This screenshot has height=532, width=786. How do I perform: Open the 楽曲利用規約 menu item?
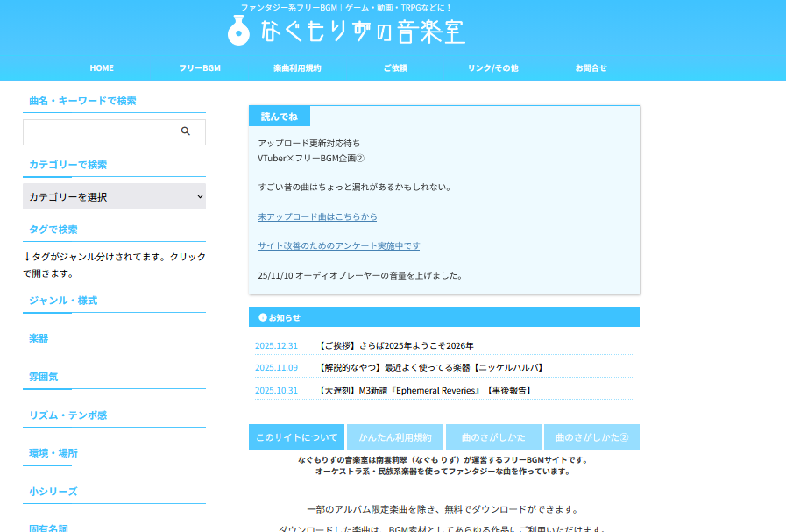coord(297,68)
